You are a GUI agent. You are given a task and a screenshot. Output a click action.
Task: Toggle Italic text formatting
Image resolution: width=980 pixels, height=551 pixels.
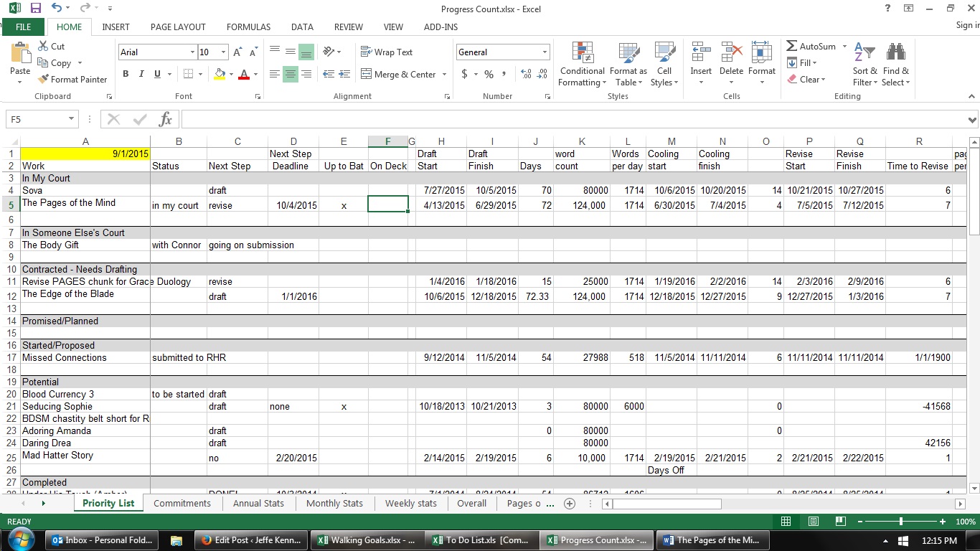pyautogui.click(x=141, y=74)
